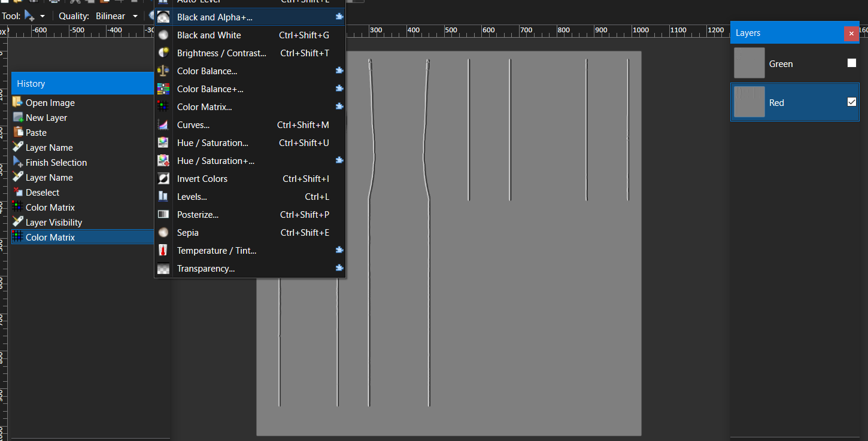The width and height of the screenshot is (868, 441).
Task: Enable visibility of the Green layer
Action: pos(852,63)
